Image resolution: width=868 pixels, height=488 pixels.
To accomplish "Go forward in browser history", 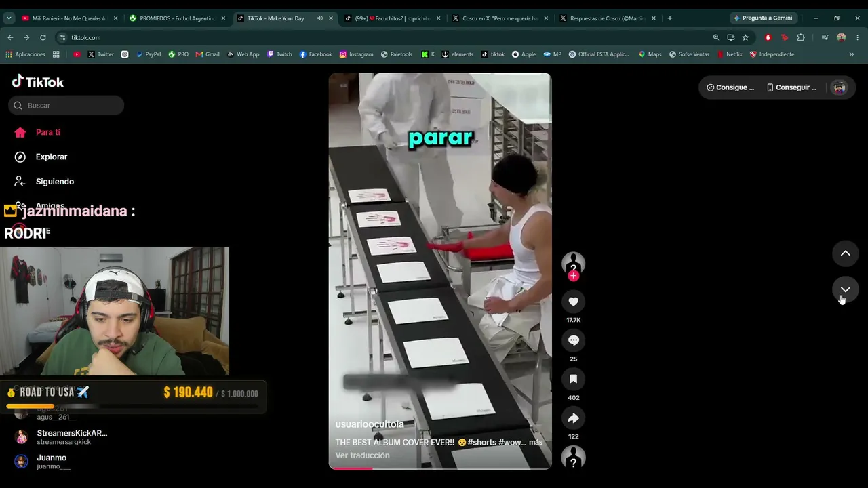I will click(26, 37).
